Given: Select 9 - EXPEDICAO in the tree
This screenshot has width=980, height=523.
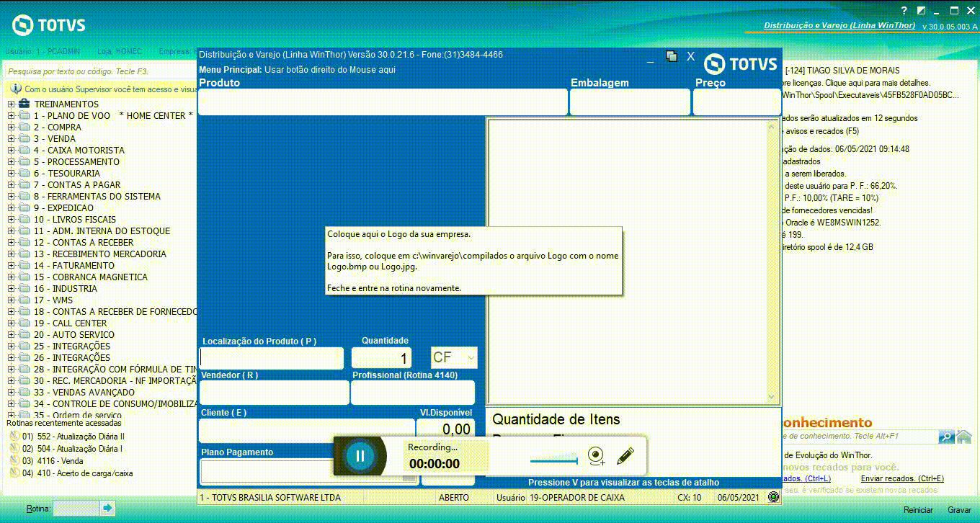Looking at the screenshot, I should [63, 208].
